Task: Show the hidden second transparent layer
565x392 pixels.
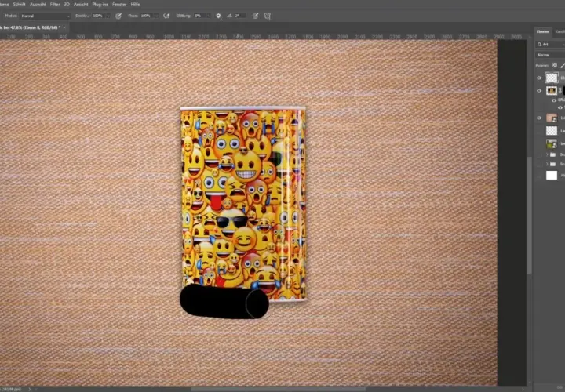Action: 539,131
